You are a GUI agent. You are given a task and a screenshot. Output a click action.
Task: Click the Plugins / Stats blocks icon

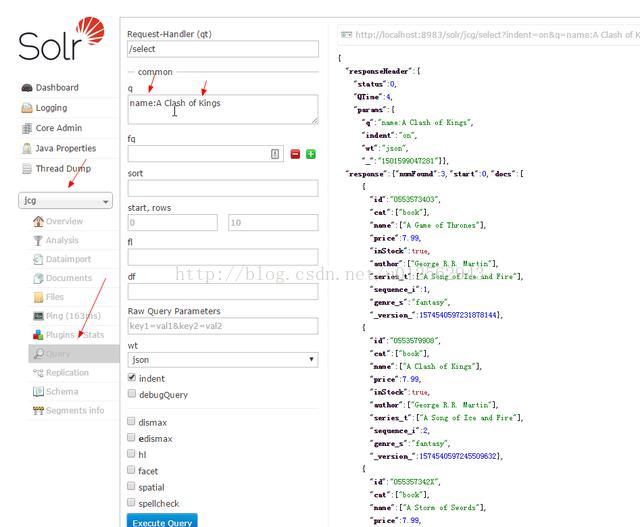[x=38, y=335]
